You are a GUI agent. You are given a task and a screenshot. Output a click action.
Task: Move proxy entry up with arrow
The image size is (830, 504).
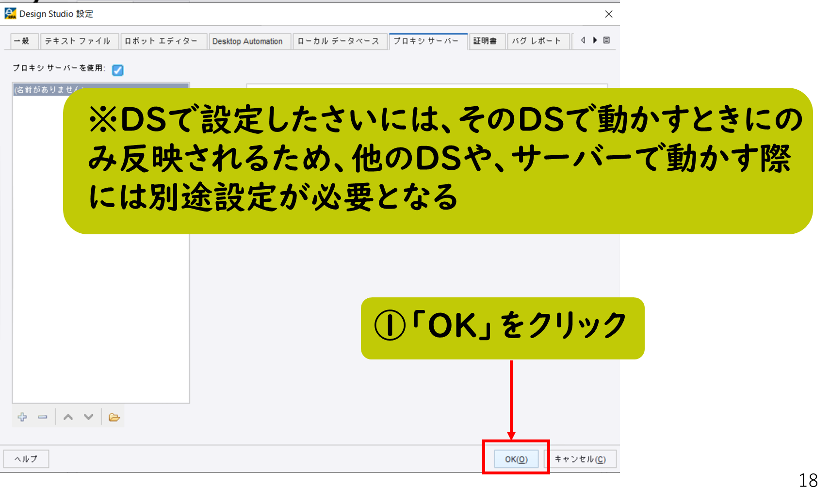coord(68,417)
